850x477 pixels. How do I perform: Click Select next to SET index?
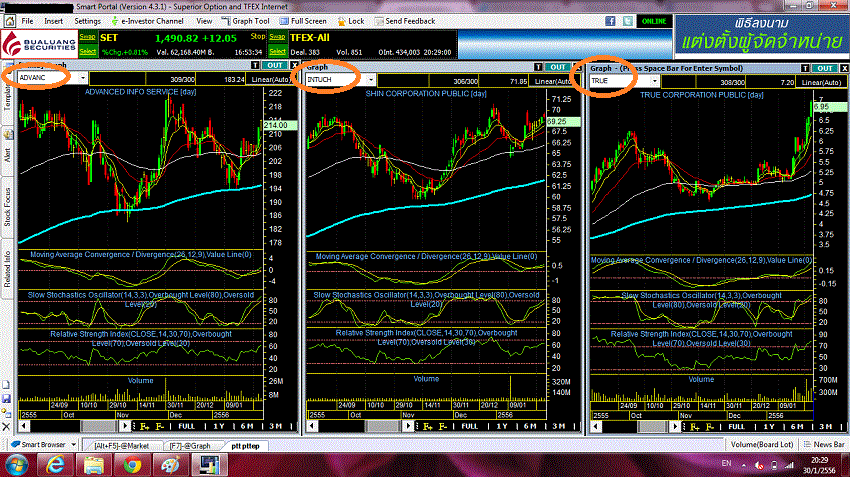point(87,51)
